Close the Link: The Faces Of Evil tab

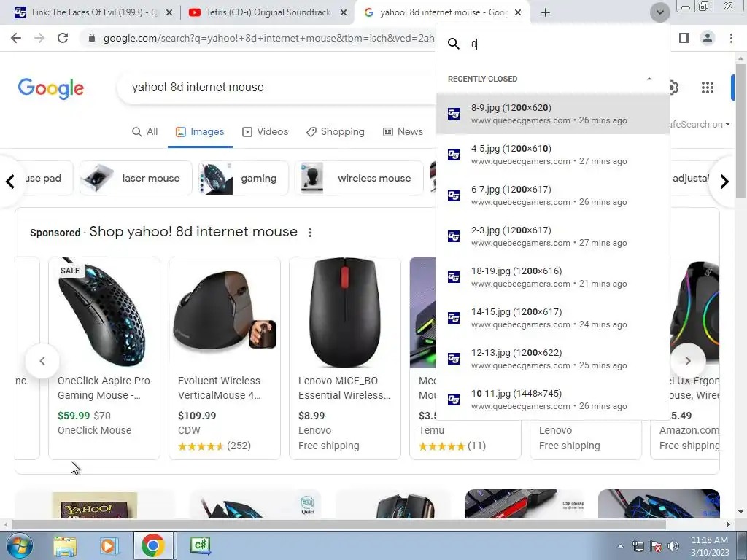pyautogui.click(x=169, y=13)
